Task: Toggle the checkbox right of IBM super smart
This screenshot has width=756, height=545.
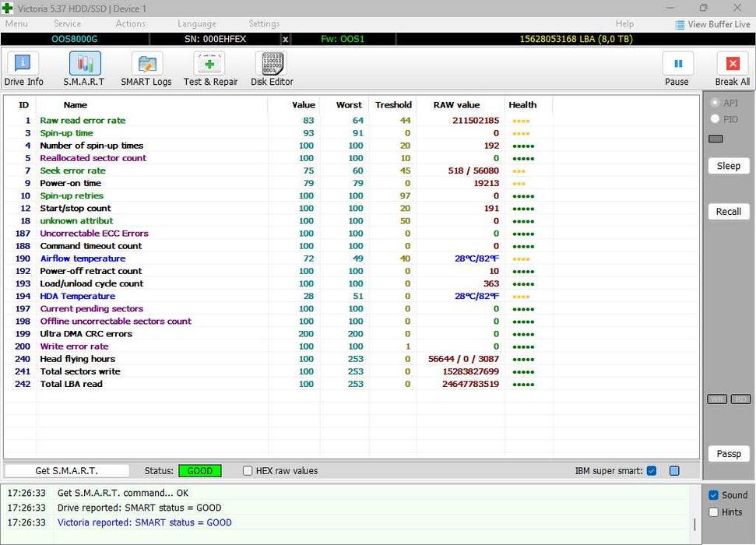Action: (x=674, y=471)
